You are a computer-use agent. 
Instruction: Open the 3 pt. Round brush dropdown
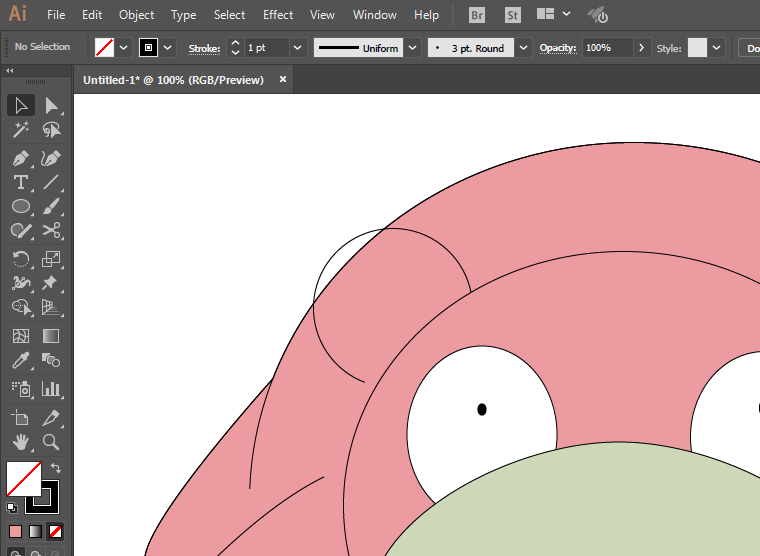(523, 48)
